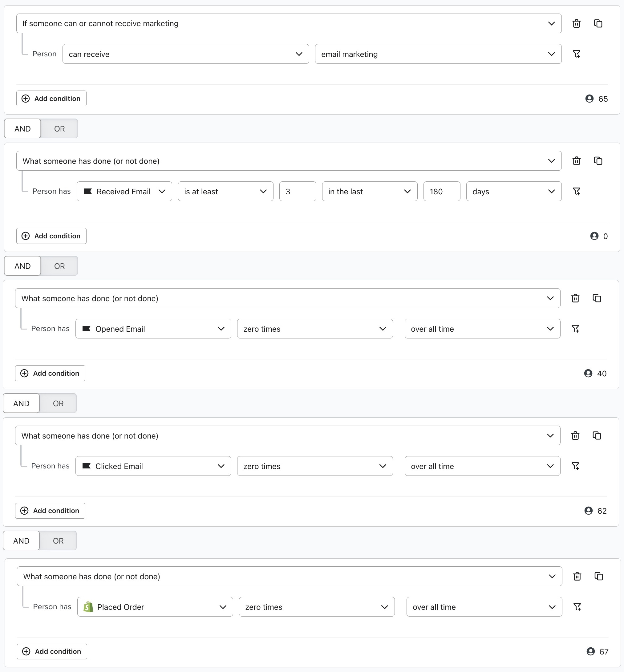Toggle operator from AND to OR between first and second blocks

coord(58,128)
